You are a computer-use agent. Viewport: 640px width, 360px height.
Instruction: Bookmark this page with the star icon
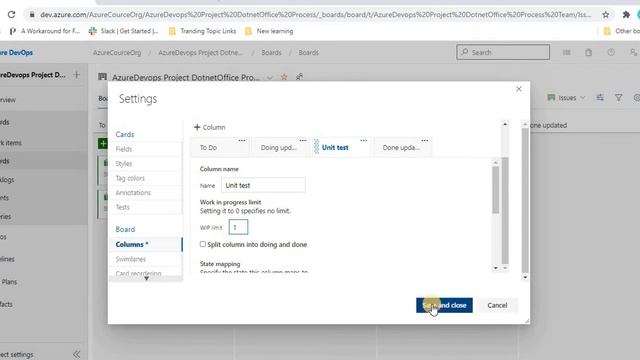coord(606,15)
